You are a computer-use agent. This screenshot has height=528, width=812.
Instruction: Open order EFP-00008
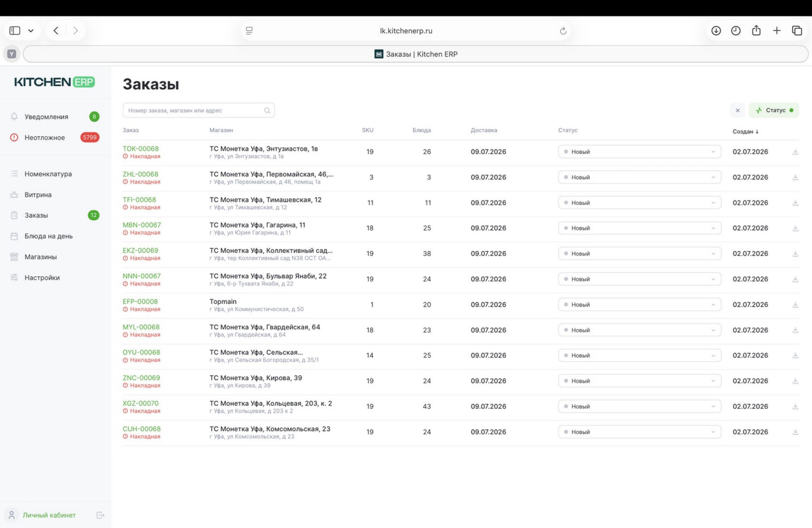click(x=140, y=301)
